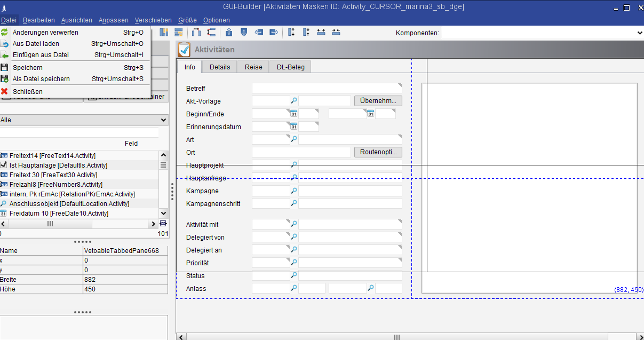
Task: Click the decrease horizontal spacing icon
Action: coord(336,32)
